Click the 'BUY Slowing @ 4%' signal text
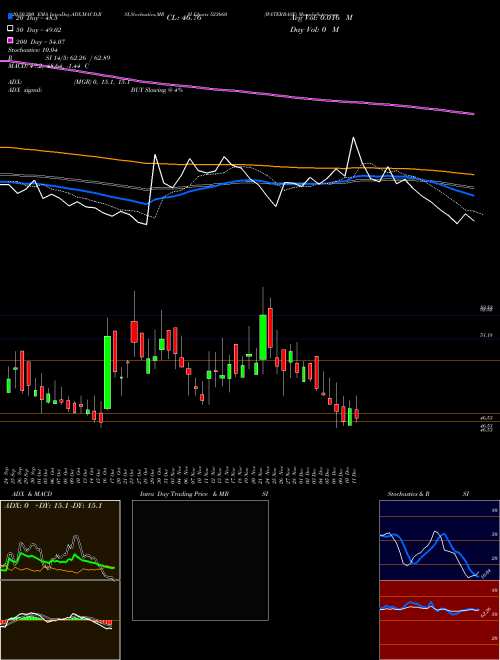The image size is (500, 660). tap(157, 90)
